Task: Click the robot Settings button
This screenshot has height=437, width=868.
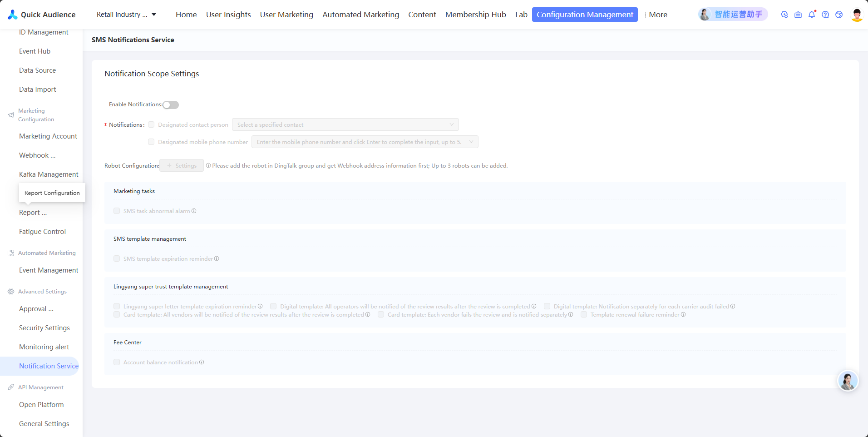Action: point(182,165)
